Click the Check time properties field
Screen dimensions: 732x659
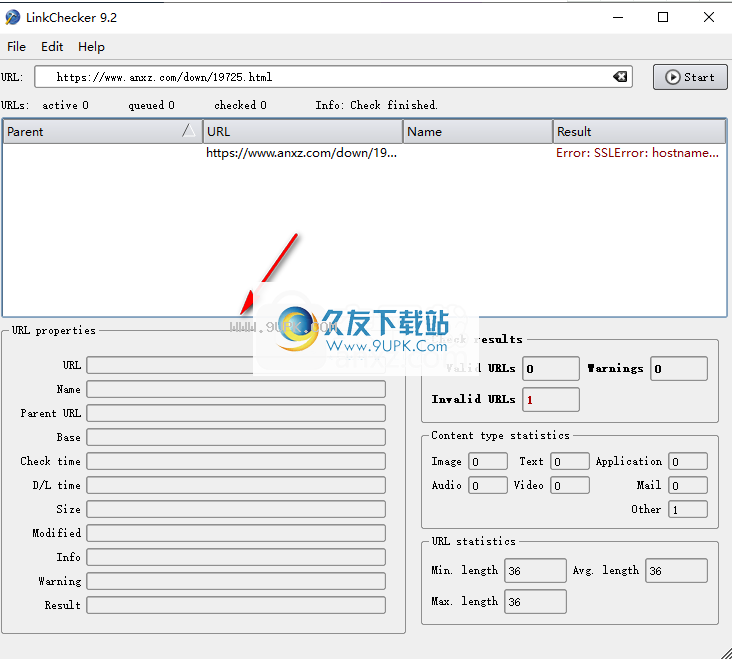click(236, 461)
